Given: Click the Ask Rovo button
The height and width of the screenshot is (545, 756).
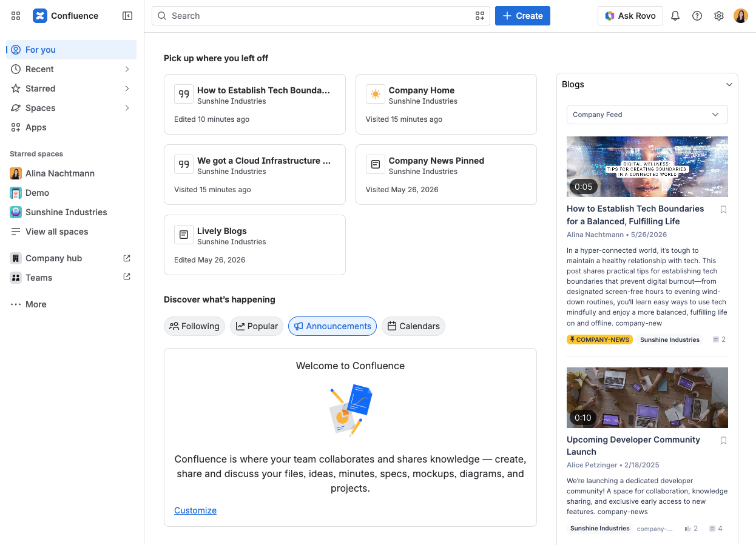Looking at the screenshot, I should pyautogui.click(x=630, y=16).
